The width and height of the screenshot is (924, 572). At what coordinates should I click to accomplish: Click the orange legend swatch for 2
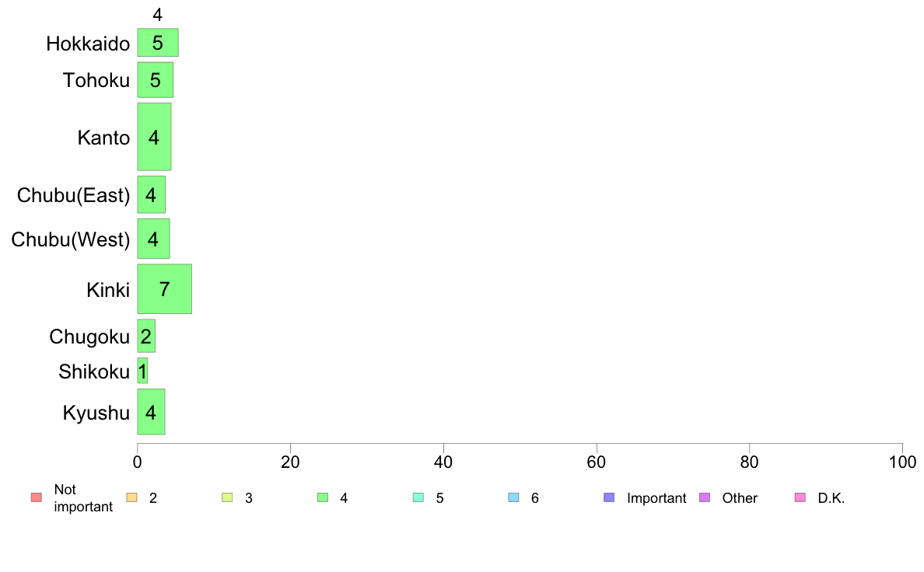(132, 497)
